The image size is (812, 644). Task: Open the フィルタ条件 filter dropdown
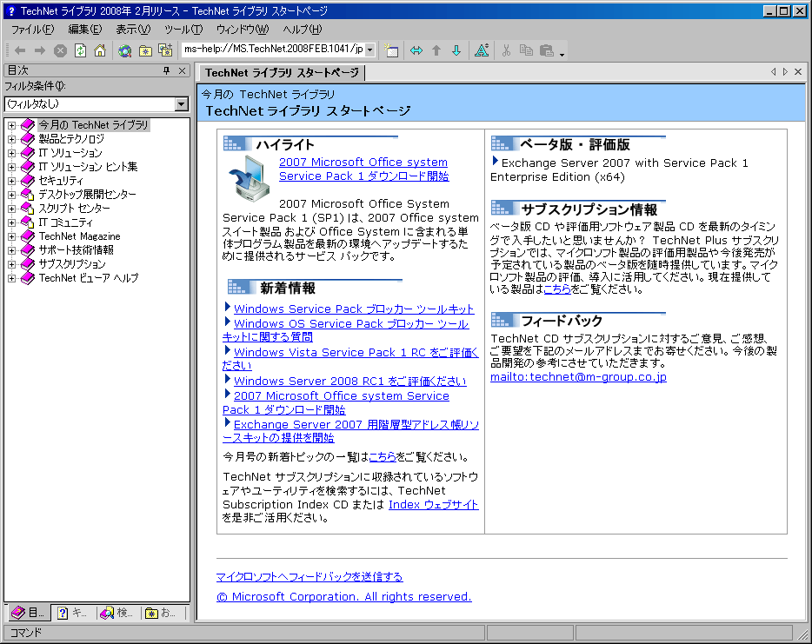[x=181, y=104]
